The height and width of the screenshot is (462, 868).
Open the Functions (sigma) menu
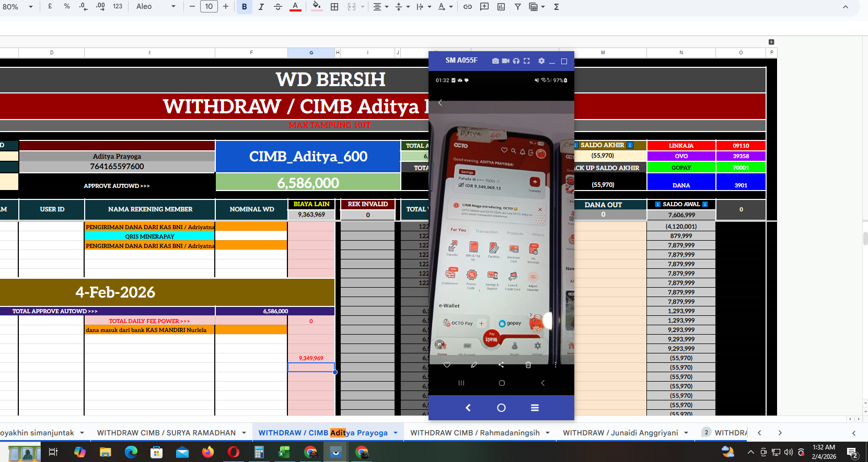(557, 7)
